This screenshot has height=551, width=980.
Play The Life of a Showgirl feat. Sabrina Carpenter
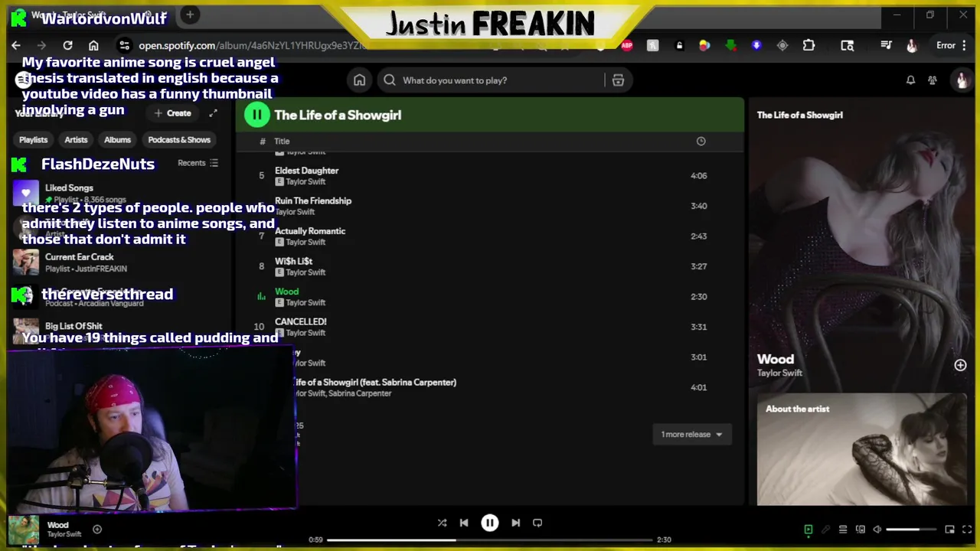coord(490,387)
